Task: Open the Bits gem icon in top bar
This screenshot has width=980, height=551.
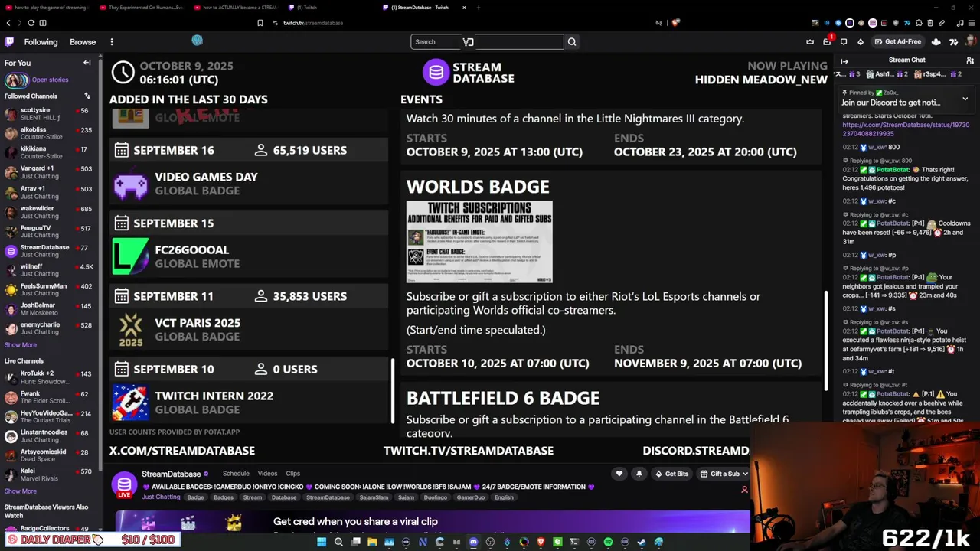Action: pos(861,42)
